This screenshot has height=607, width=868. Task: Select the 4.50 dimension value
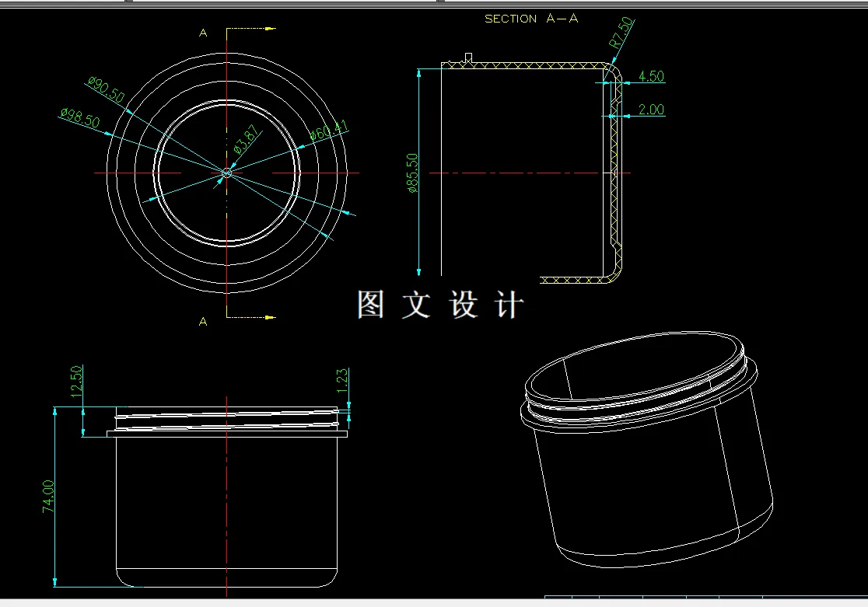click(651, 76)
